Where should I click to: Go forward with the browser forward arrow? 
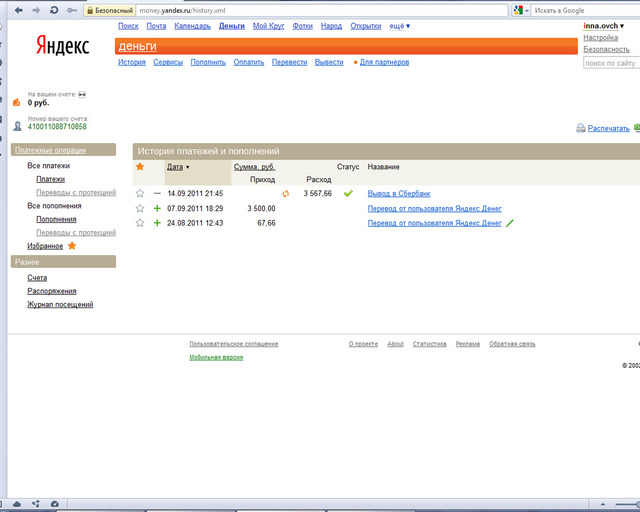[x=36, y=10]
